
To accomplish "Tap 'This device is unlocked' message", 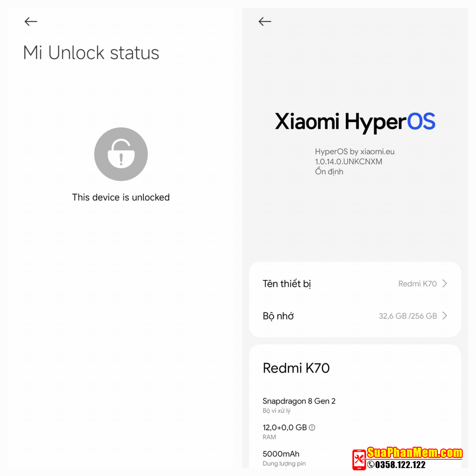I will (121, 197).
